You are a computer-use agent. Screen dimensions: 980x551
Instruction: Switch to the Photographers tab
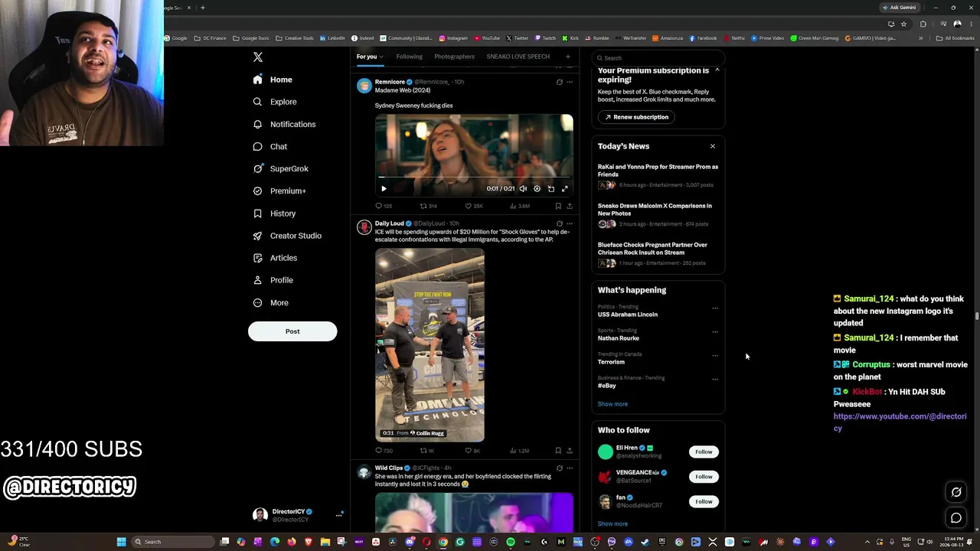454,57
